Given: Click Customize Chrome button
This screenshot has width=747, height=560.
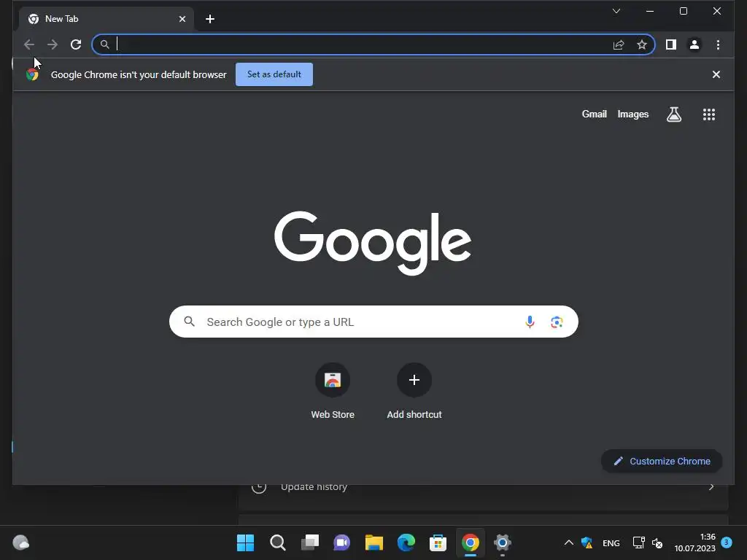Looking at the screenshot, I should tap(662, 461).
